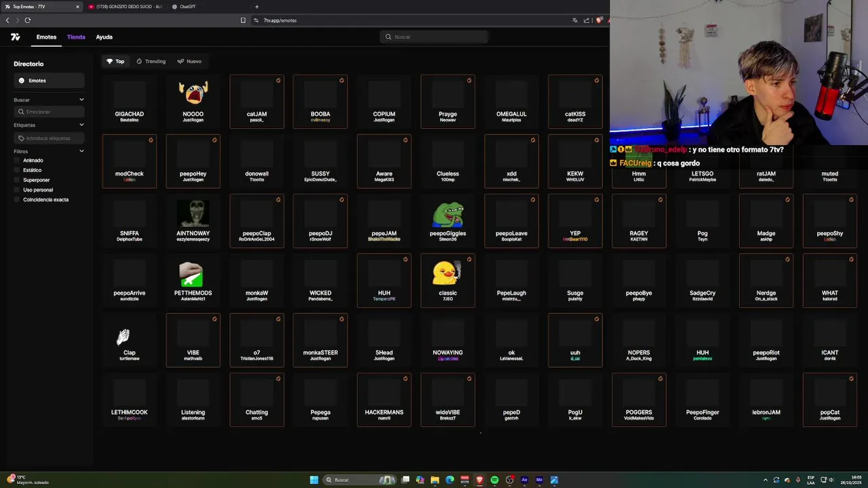The width and height of the screenshot is (868, 488).
Task: Enable the Estático filter checkbox
Action: click(17, 170)
